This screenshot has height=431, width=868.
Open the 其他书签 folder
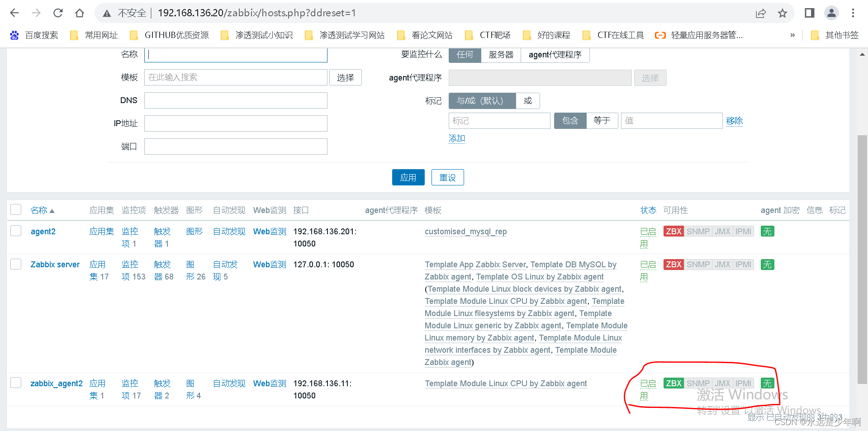click(x=835, y=35)
